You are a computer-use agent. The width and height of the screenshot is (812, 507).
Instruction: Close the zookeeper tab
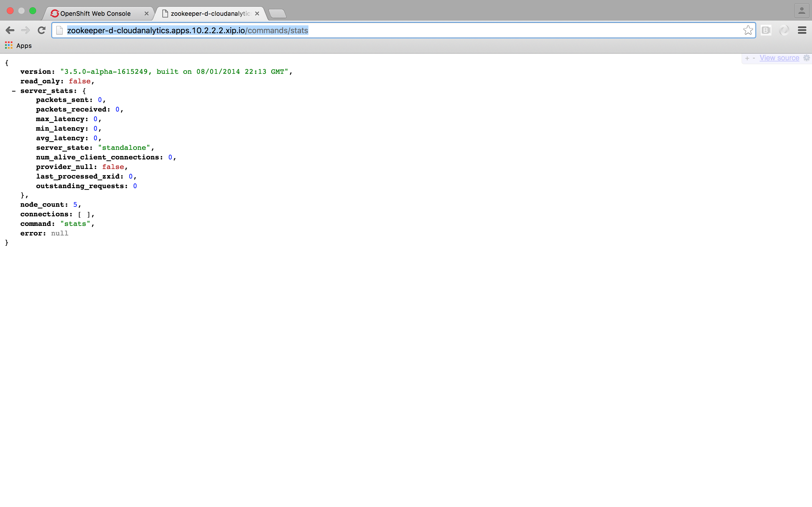[x=257, y=14]
